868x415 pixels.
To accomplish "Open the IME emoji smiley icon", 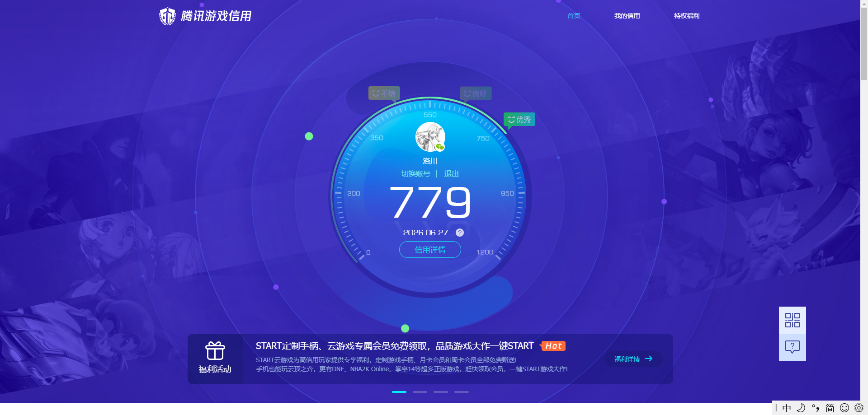I will (844, 408).
